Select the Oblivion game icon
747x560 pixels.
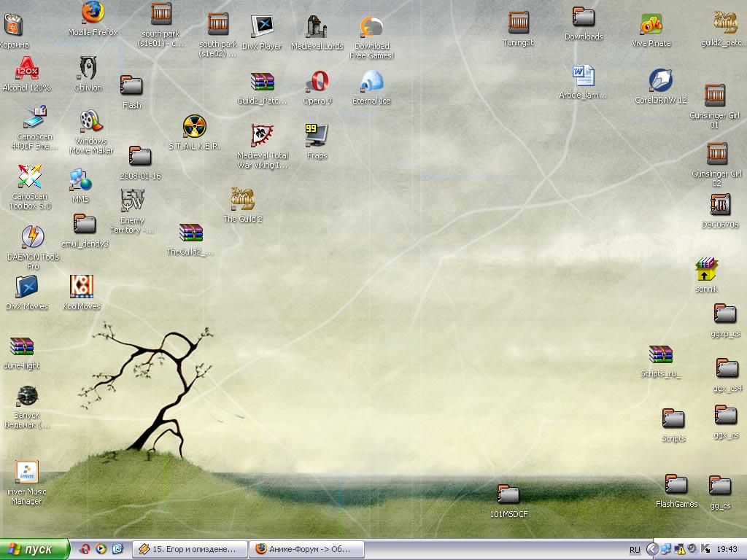[x=88, y=69]
